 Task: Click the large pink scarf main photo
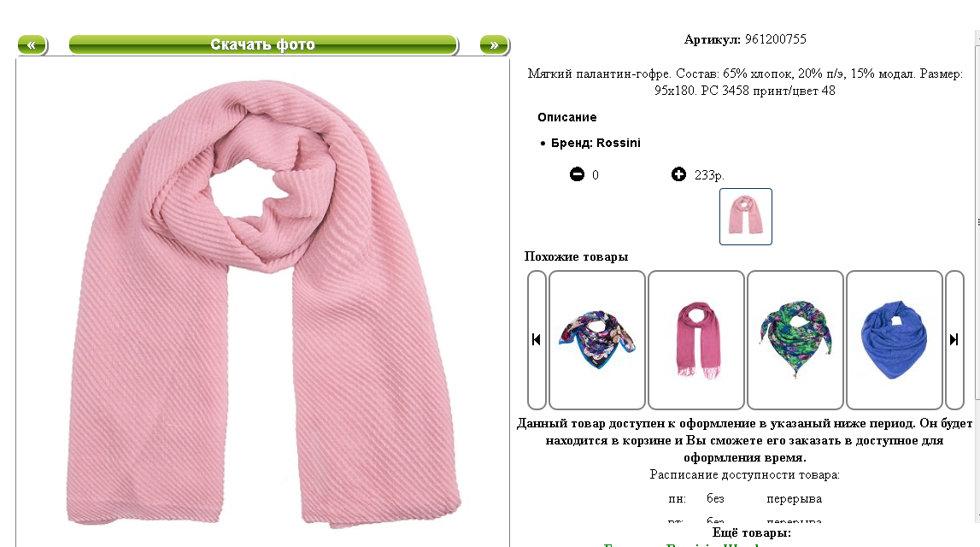point(263,303)
